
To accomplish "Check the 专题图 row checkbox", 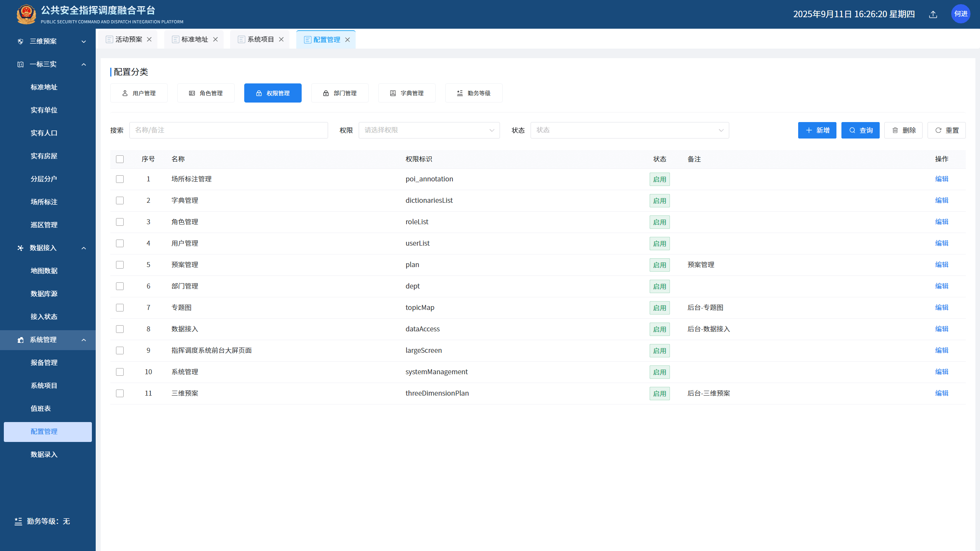I will pyautogui.click(x=120, y=308).
